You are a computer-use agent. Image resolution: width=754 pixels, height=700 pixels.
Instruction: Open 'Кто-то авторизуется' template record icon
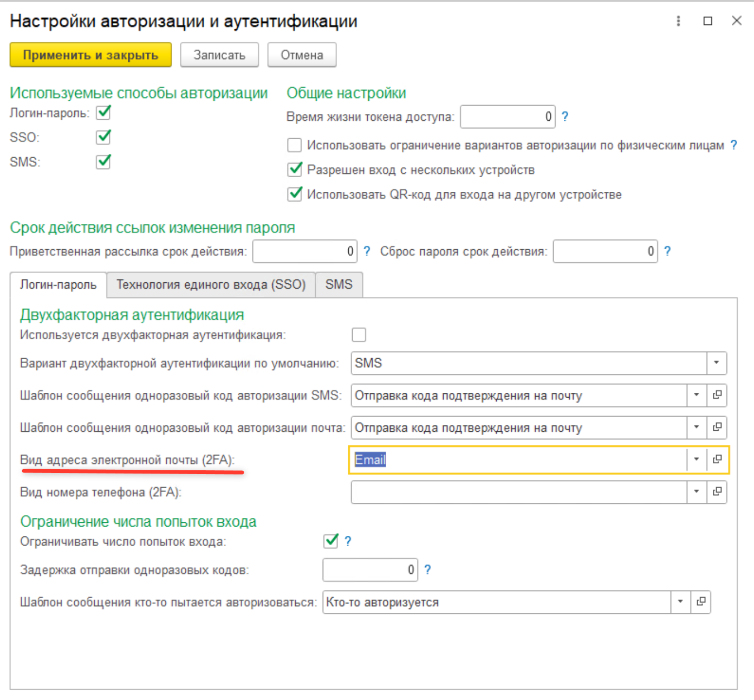pyautogui.click(x=701, y=602)
